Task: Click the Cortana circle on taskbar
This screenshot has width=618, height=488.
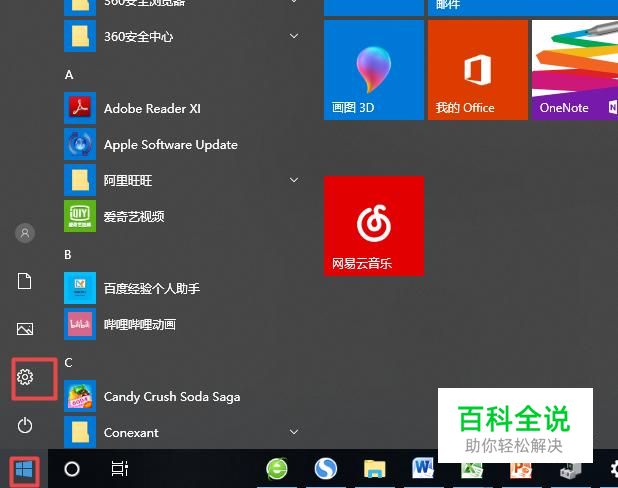Action: pos(72,469)
